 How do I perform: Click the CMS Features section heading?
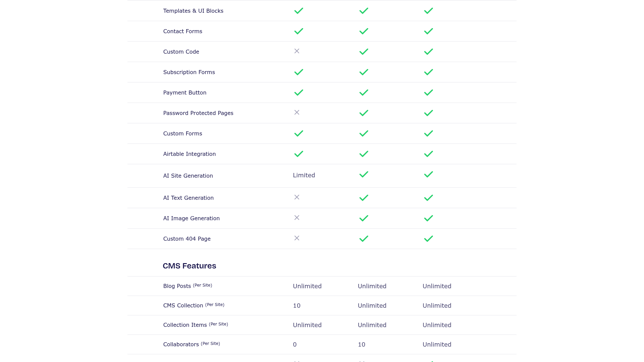(x=190, y=266)
